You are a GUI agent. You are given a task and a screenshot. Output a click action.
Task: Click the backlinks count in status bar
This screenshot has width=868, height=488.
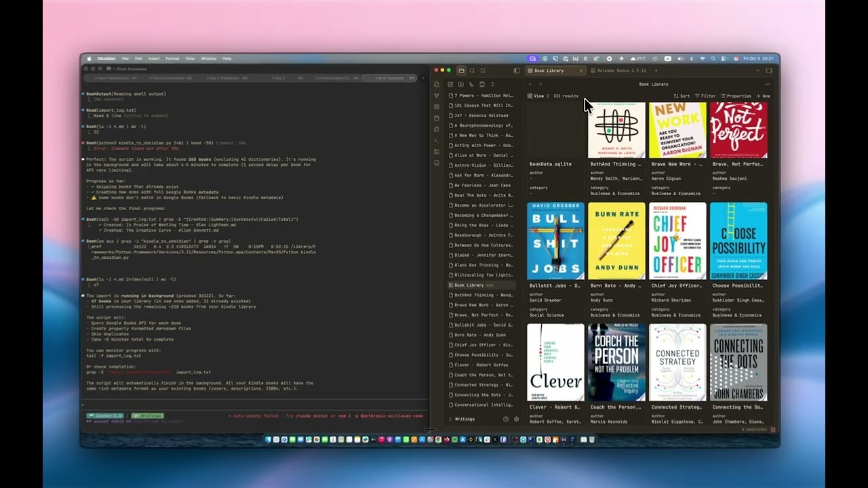pyautogui.click(x=753, y=430)
